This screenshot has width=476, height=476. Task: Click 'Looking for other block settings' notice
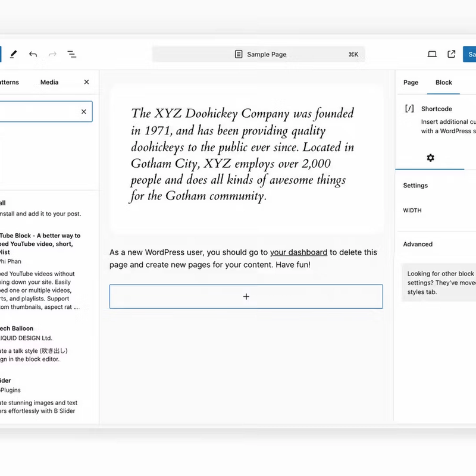[x=439, y=283]
